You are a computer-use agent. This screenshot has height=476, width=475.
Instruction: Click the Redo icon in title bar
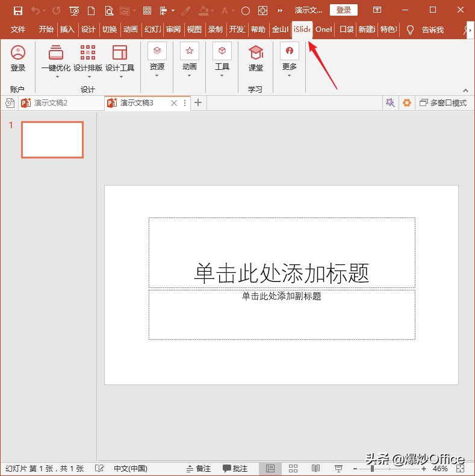click(56, 11)
